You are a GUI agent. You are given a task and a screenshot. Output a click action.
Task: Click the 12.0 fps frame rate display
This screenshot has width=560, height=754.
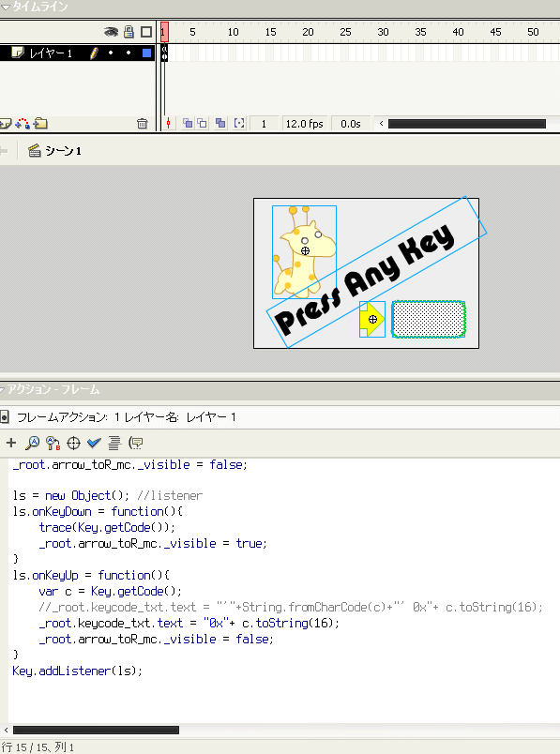click(x=304, y=124)
